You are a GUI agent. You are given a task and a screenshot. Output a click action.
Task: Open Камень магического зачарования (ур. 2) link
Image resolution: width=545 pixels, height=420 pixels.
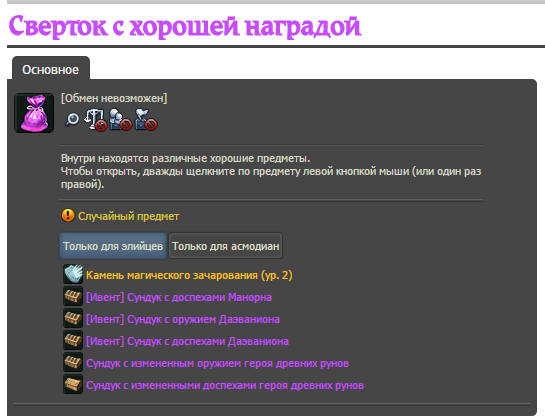pos(189,275)
